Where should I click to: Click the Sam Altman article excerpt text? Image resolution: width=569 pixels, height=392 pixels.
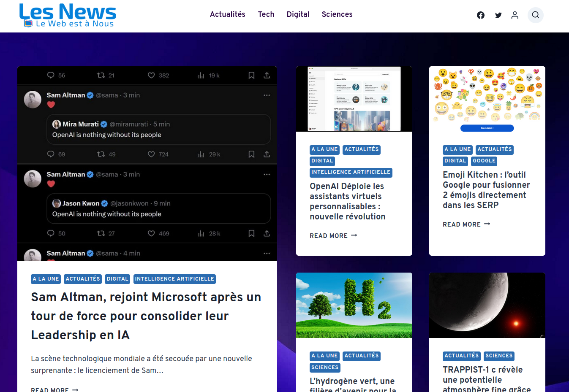tap(142, 365)
